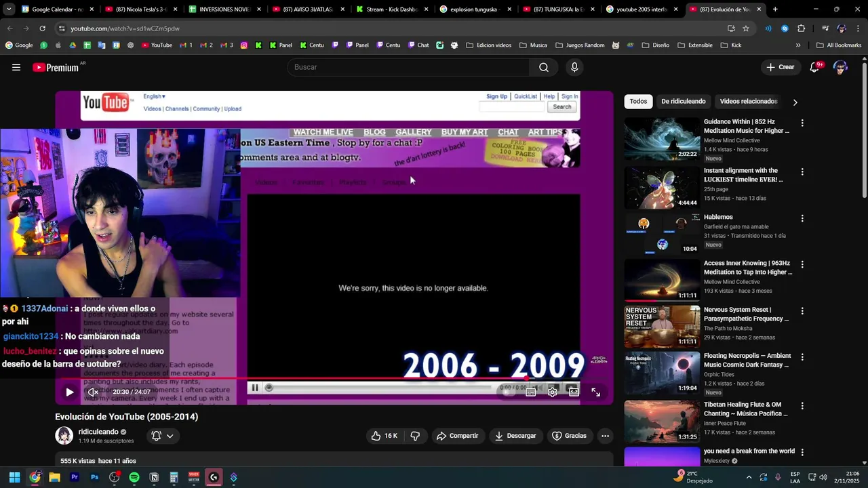This screenshot has height=488, width=868.
Task: Open Windows Start menu
Action: (x=14, y=477)
